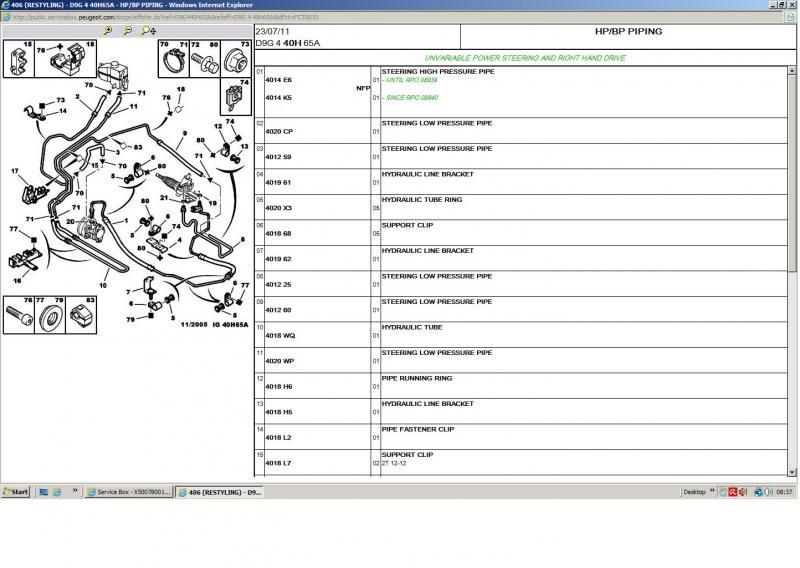Click the HYDRAULIC TUBE description in row 10
This screenshot has width=800, height=568.
tap(412, 327)
